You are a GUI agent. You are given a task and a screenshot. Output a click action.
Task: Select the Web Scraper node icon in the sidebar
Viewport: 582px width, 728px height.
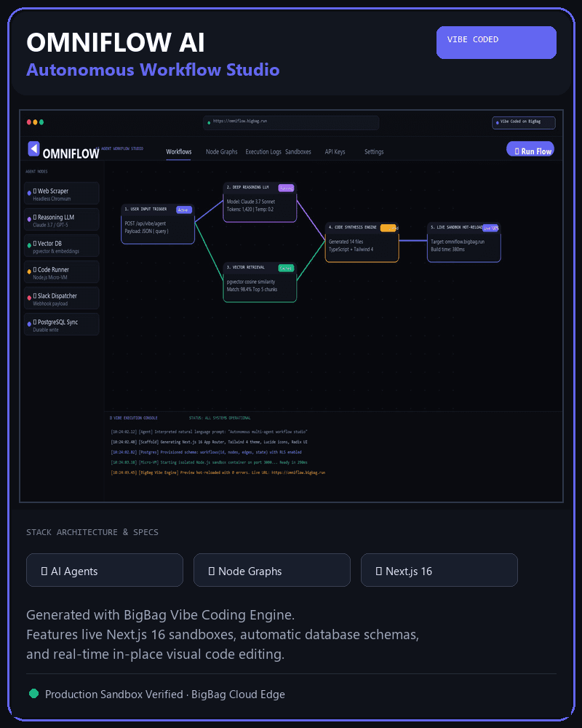point(29,193)
